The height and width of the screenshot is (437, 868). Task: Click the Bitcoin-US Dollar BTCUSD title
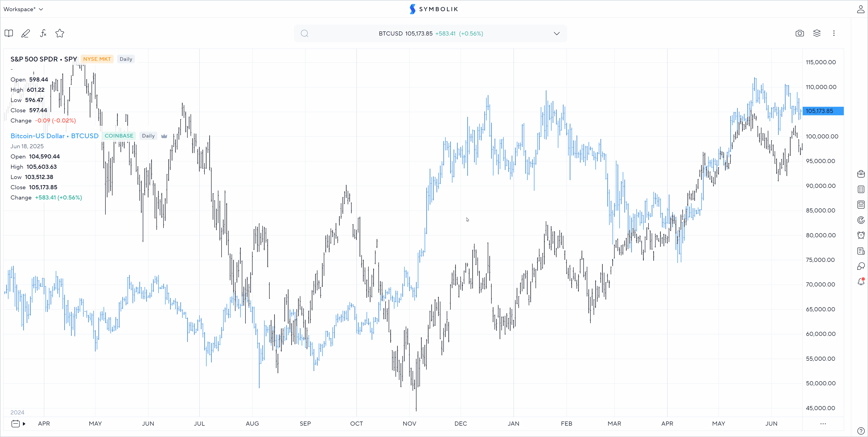pos(54,136)
